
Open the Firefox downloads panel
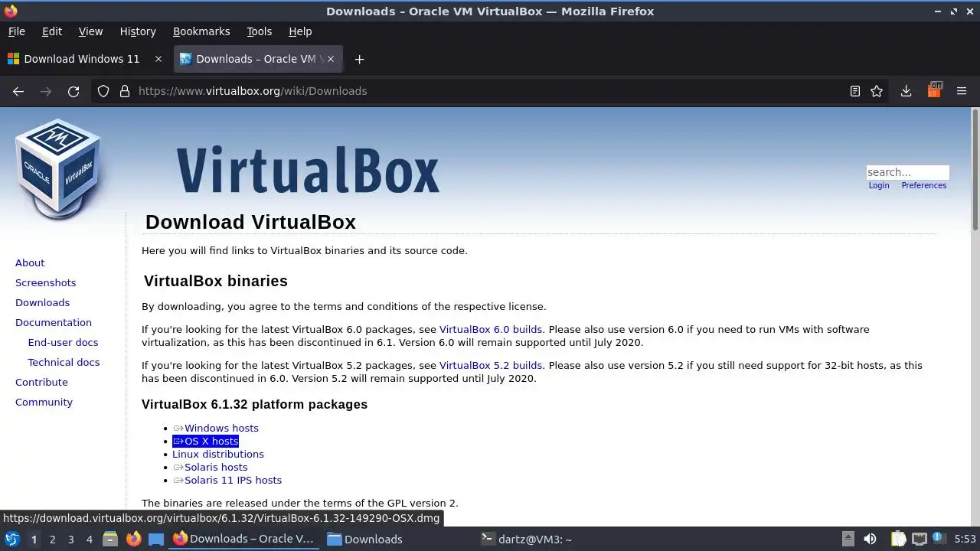[x=906, y=91]
